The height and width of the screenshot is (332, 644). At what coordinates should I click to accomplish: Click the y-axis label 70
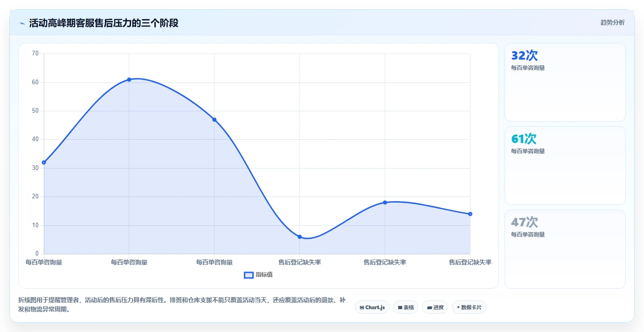(x=35, y=54)
